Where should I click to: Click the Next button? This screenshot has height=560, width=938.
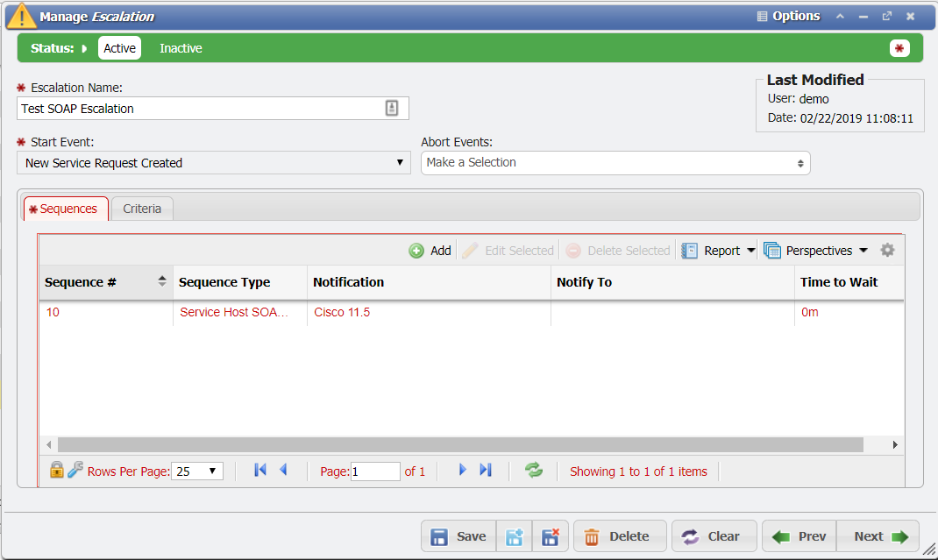point(876,535)
